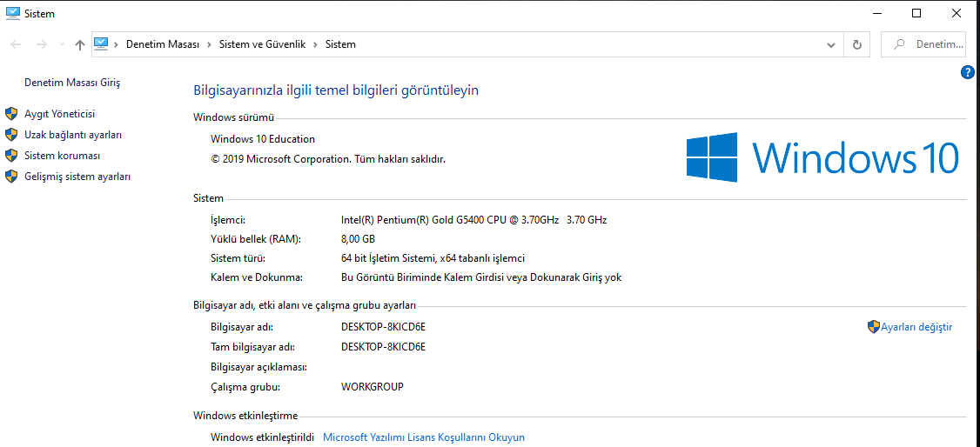Click Ayarları değiştir link
The image size is (980, 447).
916,326
